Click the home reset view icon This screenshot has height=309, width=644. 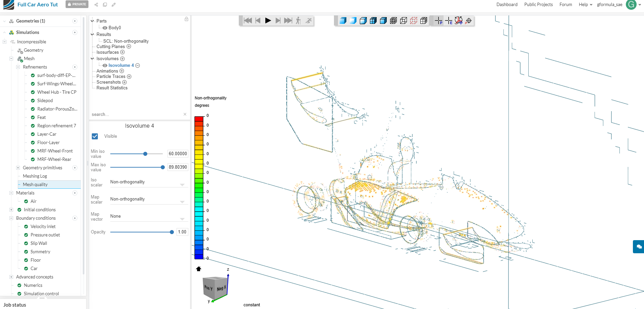click(x=198, y=269)
